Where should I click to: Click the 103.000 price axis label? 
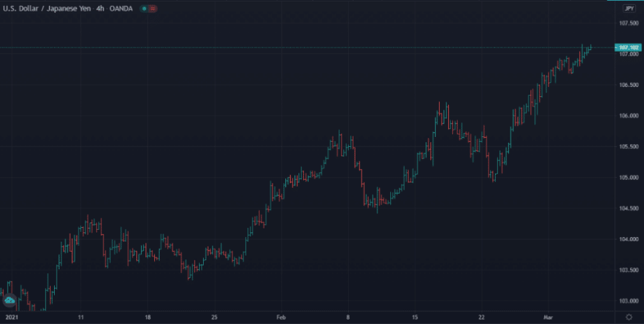tap(627, 301)
